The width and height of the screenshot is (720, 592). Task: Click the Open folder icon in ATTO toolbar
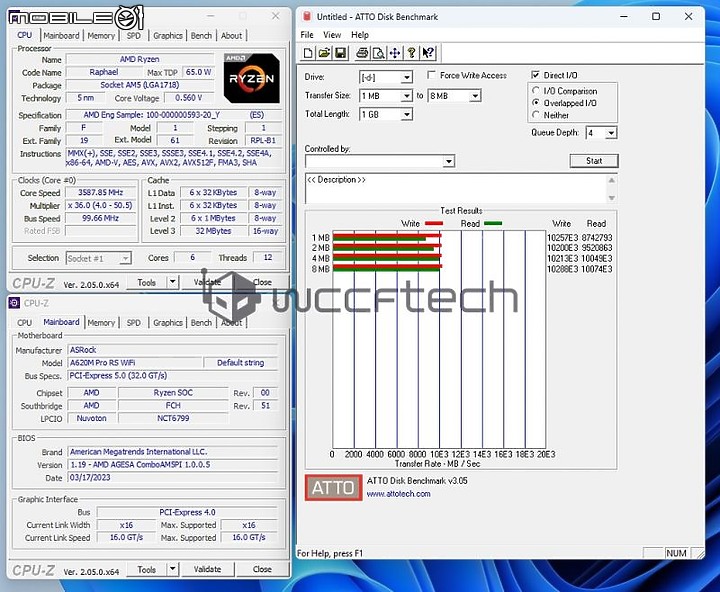pos(324,53)
